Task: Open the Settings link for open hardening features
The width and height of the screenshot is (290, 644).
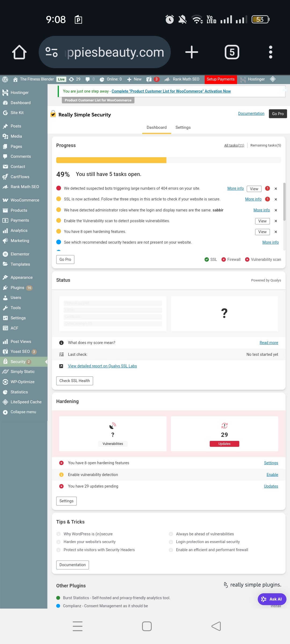Action: coord(271,463)
